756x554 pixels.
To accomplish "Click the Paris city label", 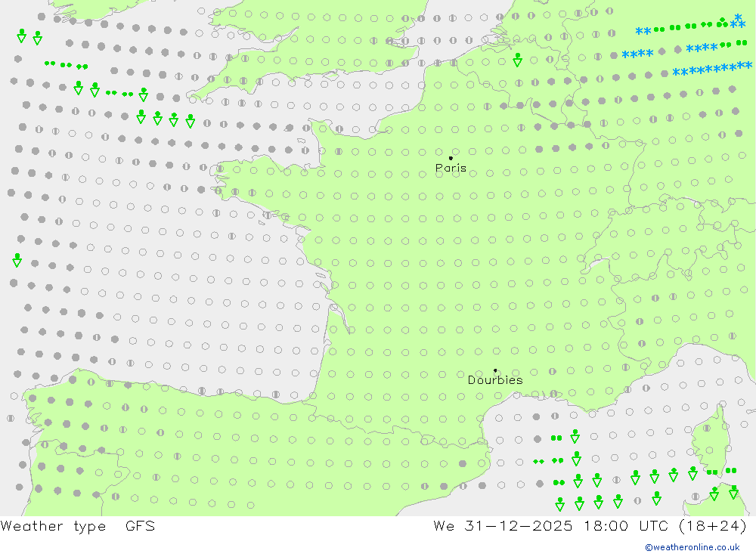I will pos(451,168).
